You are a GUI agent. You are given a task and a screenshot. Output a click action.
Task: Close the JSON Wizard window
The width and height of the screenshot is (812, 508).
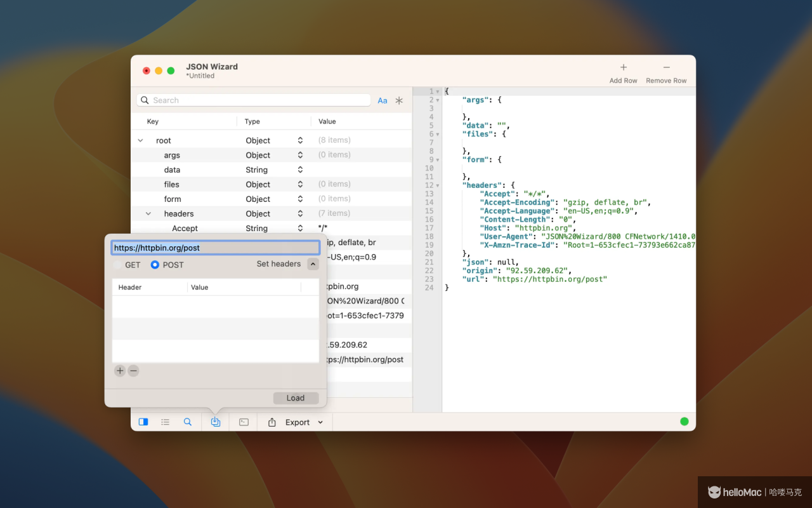tap(147, 70)
